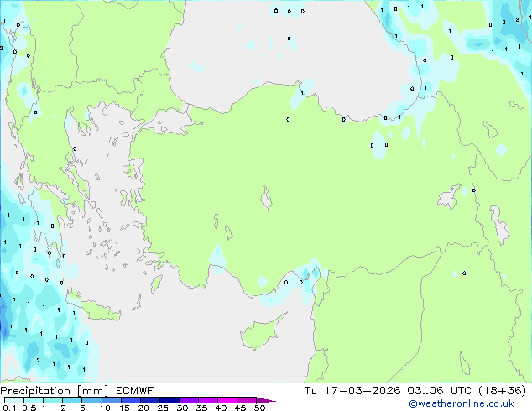Image resolution: width=532 pixels, height=411 pixels.
Task: Click the 25–30 mm navy legend swatch
Action: tap(169, 400)
